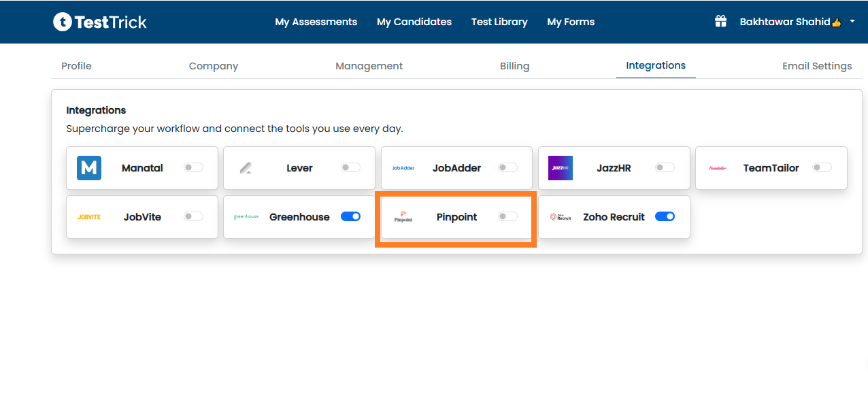Image resolution: width=868 pixels, height=417 pixels.
Task: Enable the TeamTailor toggle
Action: tap(822, 167)
